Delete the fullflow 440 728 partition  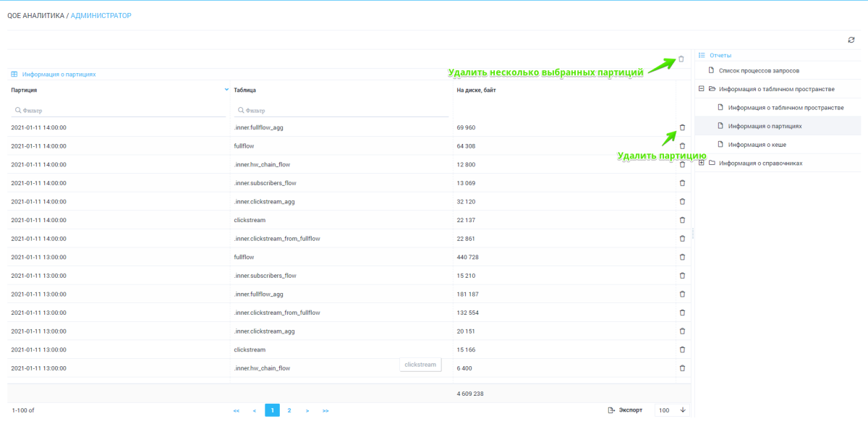point(682,257)
